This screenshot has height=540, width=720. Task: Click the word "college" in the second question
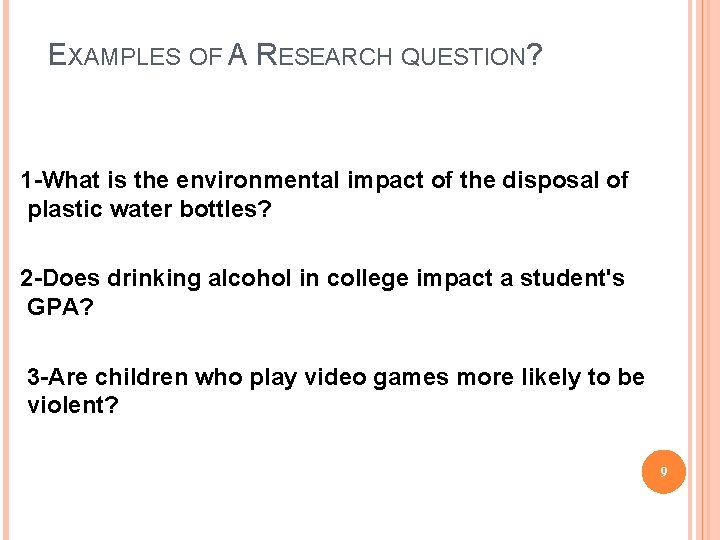click(x=356, y=278)
